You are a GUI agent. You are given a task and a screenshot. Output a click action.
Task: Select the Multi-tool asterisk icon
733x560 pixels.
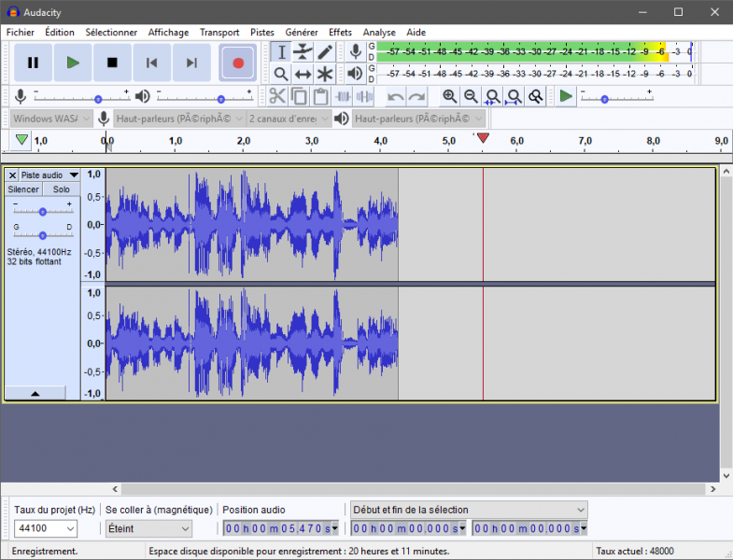pos(325,74)
